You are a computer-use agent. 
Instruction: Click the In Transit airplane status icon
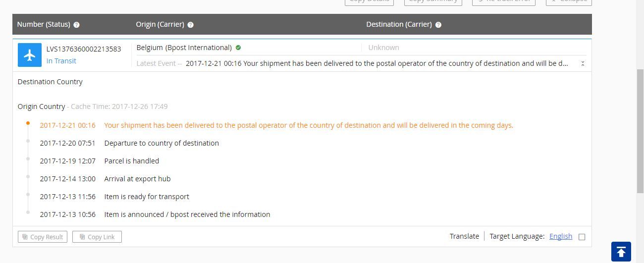(30, 55)
